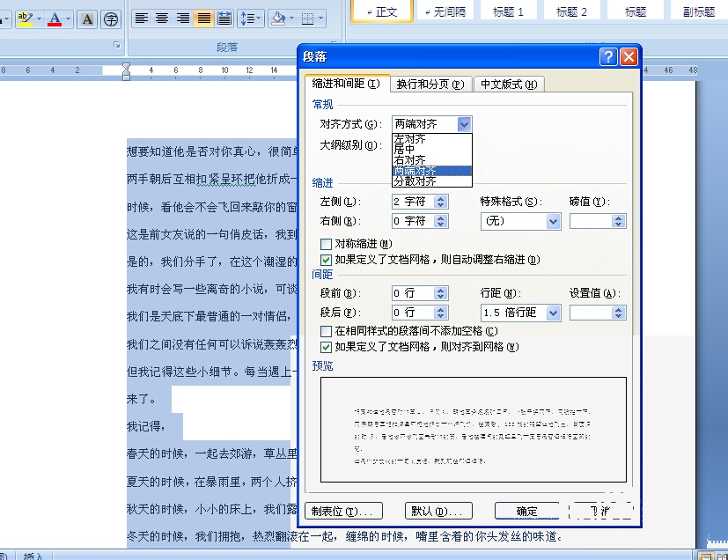
Task: Check 在相同样式的段落间不添加空格
Action: pos(326,331)
